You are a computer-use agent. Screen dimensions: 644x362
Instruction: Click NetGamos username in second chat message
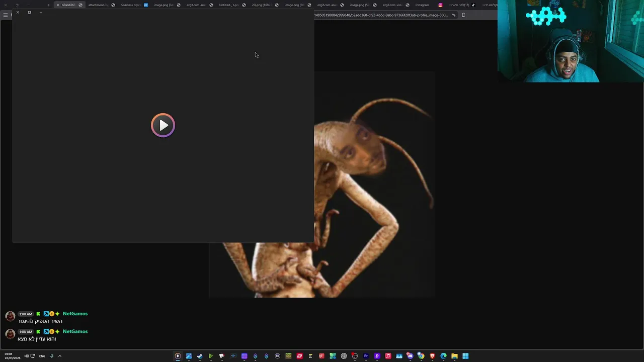(75, 331)
